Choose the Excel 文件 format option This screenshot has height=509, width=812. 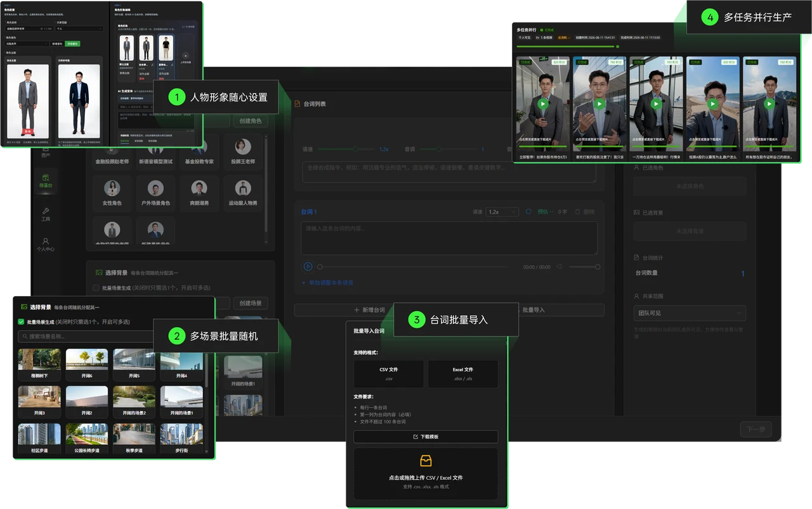(463, 373)
